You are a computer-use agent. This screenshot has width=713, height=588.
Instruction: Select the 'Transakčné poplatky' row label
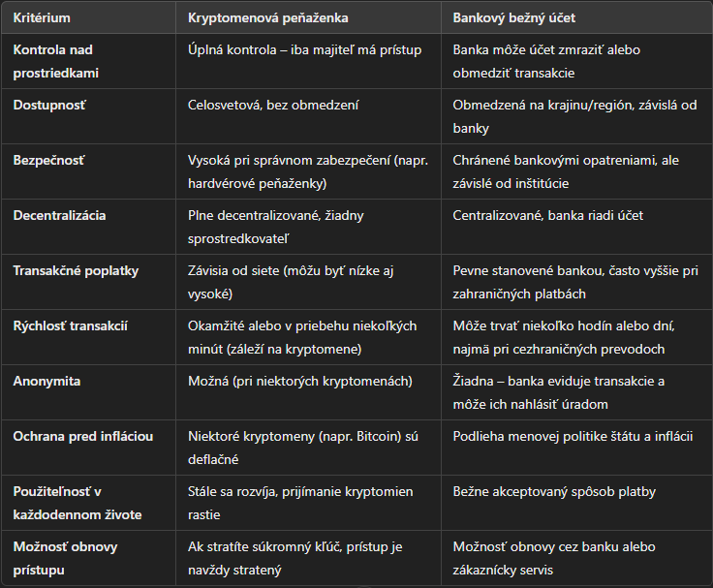(77, 270)
